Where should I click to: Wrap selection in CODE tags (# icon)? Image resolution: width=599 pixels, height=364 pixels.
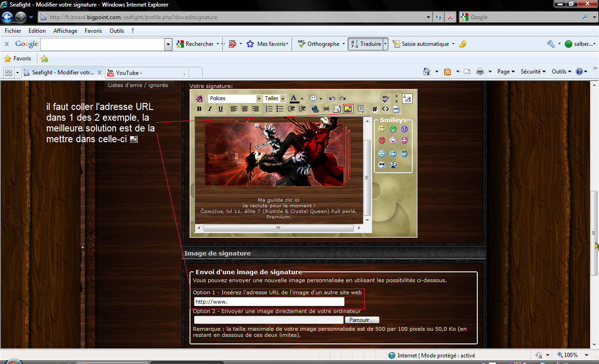click(374, 109)
